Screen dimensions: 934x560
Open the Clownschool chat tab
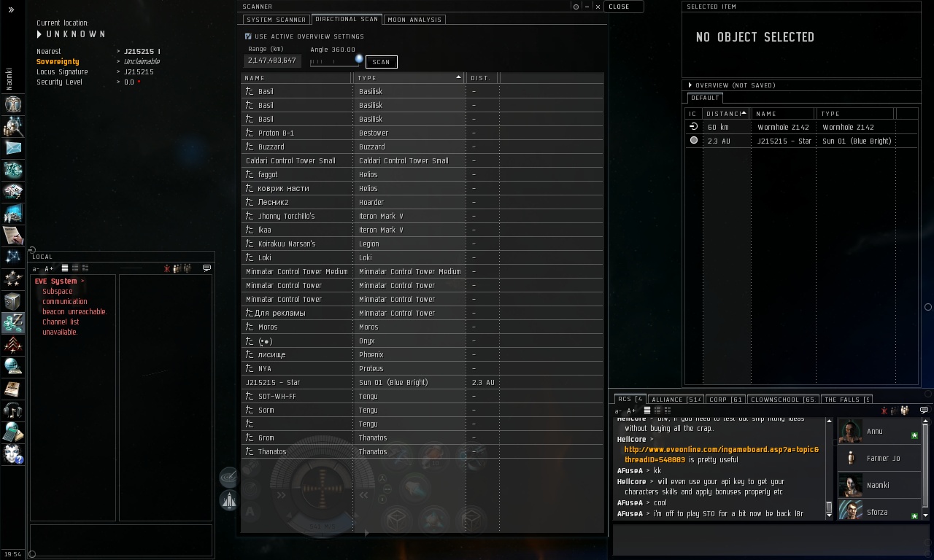(783, 400)
